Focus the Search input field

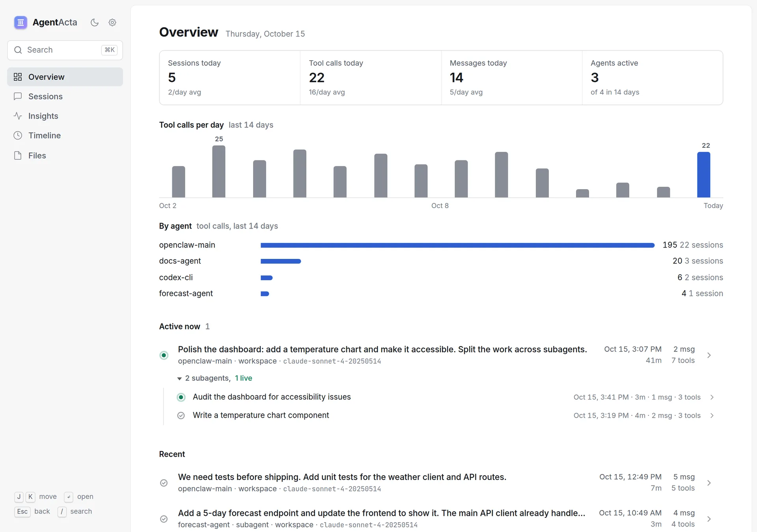click(x=65, y=50)
